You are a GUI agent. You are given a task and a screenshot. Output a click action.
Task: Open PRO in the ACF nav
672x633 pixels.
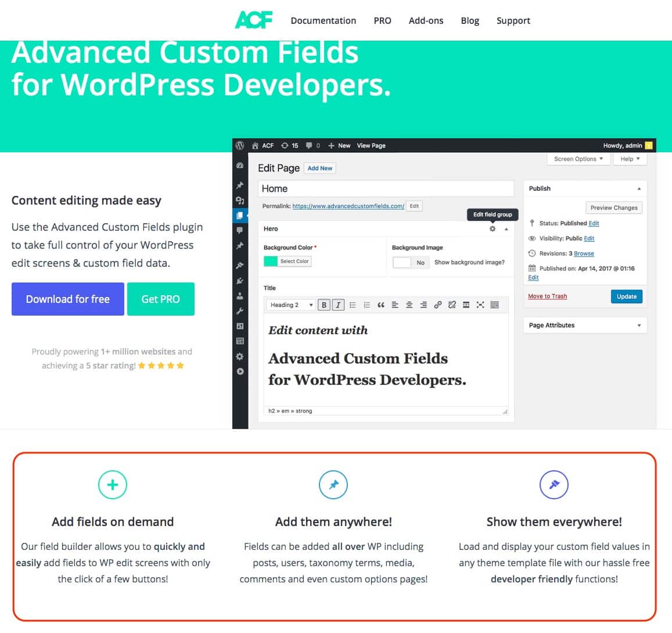[x=382, y=20]
